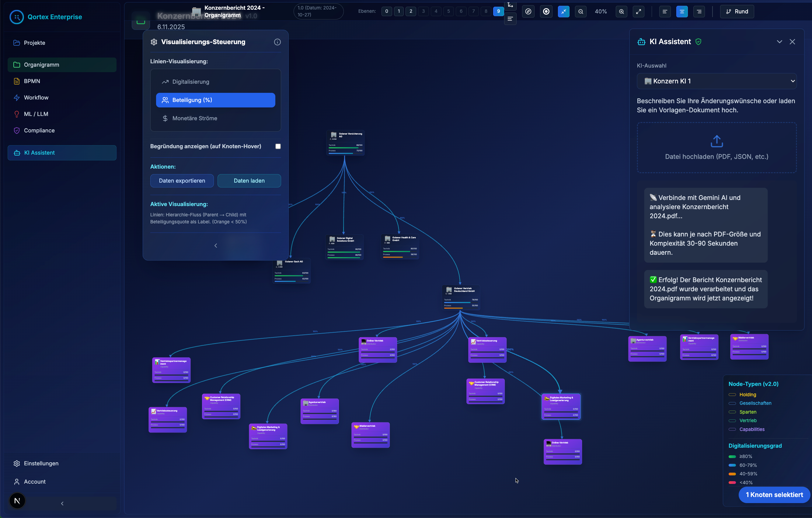
Task: Click the fullscreen expand arrows icon
Action: [639, 12]
